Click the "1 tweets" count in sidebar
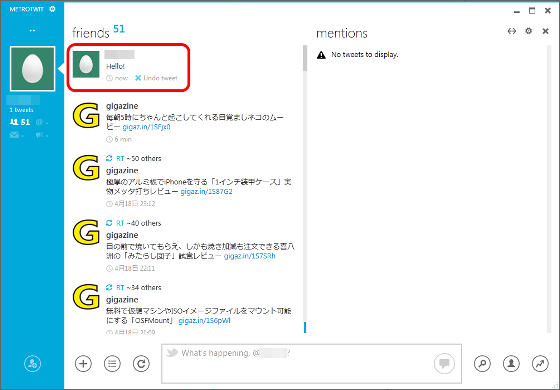The height and width of the screenshot is (390, 560). click(21, 110)
